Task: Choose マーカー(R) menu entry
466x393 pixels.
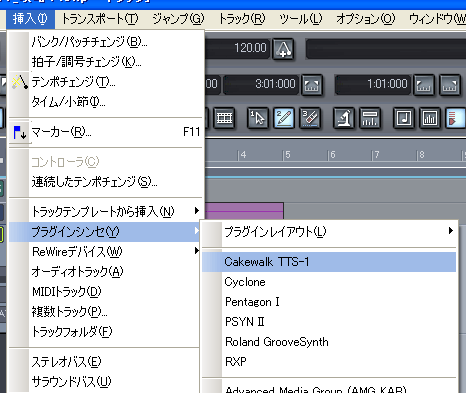Action: [106, 132]
